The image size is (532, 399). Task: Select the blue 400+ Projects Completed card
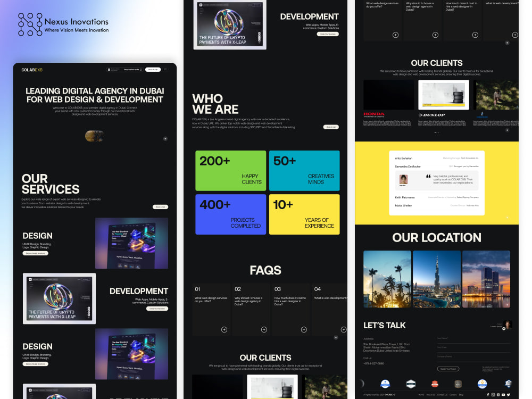(231, 214)
